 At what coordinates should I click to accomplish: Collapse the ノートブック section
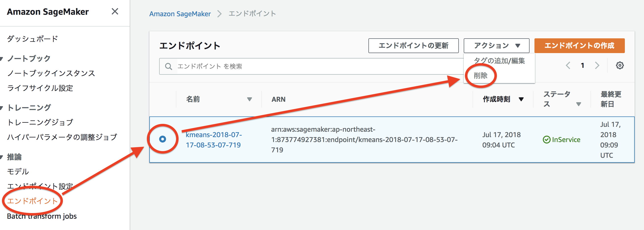[2, 59]
